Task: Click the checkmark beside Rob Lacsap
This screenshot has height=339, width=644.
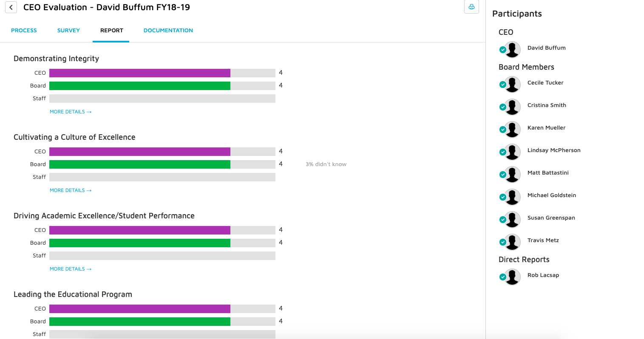Action: click(503, 277)
